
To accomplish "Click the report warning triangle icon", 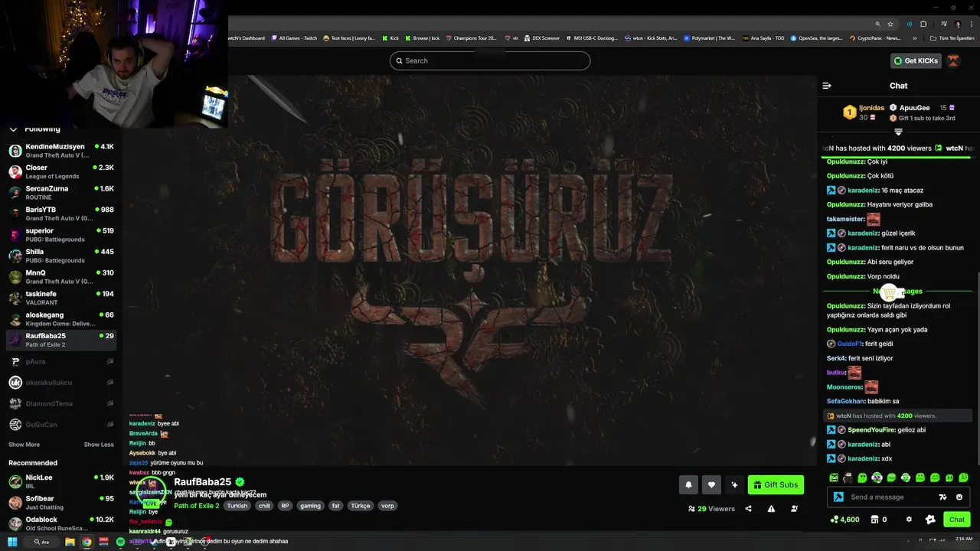I will coord(771,509).
